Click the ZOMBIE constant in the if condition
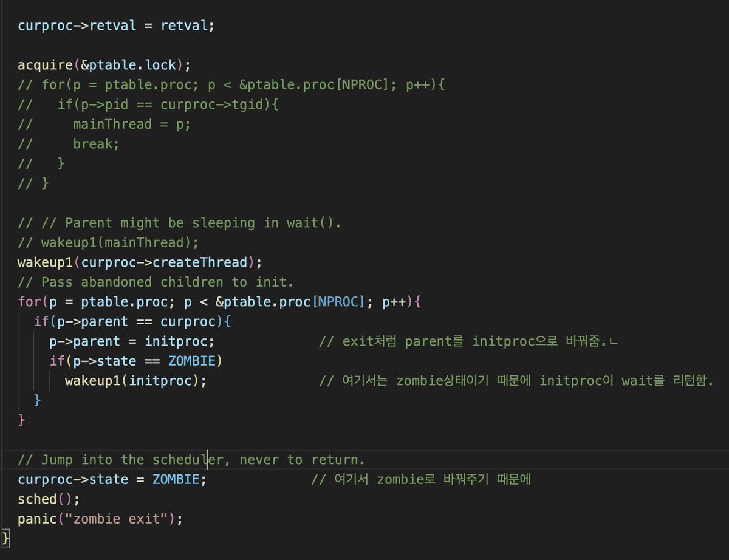 [x=191, y=361]
